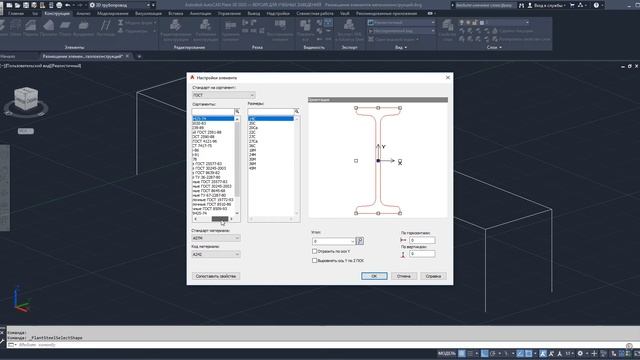Screen dimensions: 640x360
Task: Click the Save icon in quick access toolbar
Action: (x=26, y=5)
